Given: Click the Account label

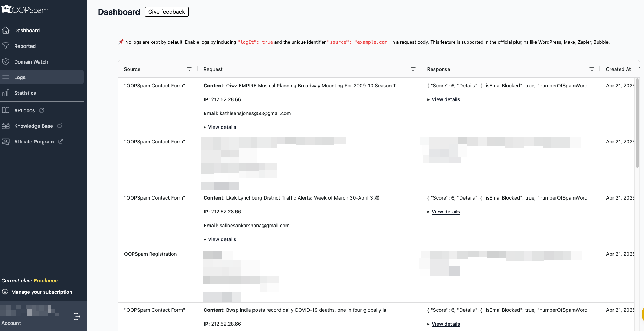Looking at the screenshot, I should (x=11, y=323).
